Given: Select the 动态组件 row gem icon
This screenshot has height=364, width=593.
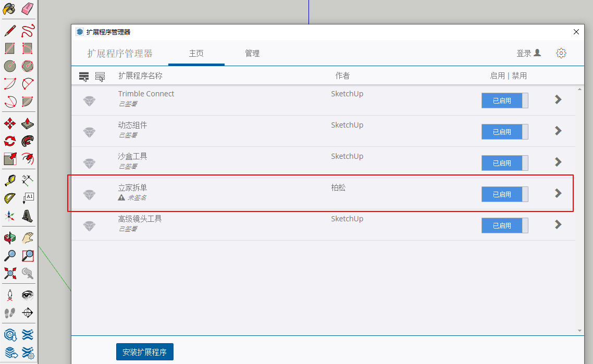Looking at the screenshot, I should click(89, 132).
